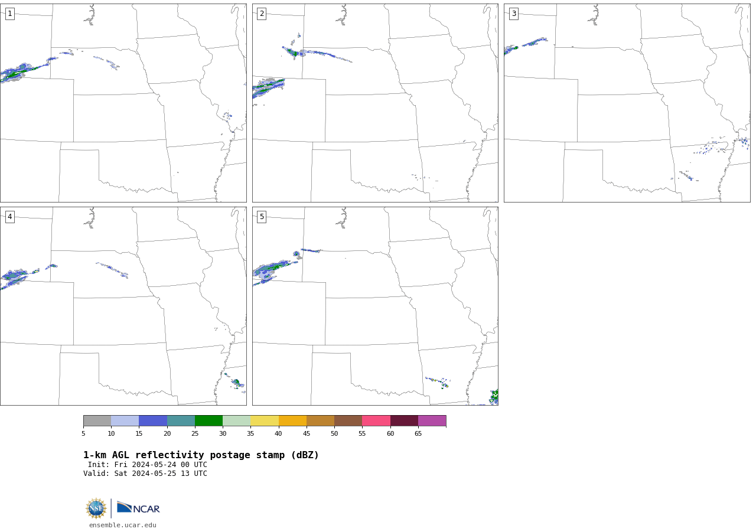Click the brown 50-55 dBZ swatch

click(x=348, y=420)
